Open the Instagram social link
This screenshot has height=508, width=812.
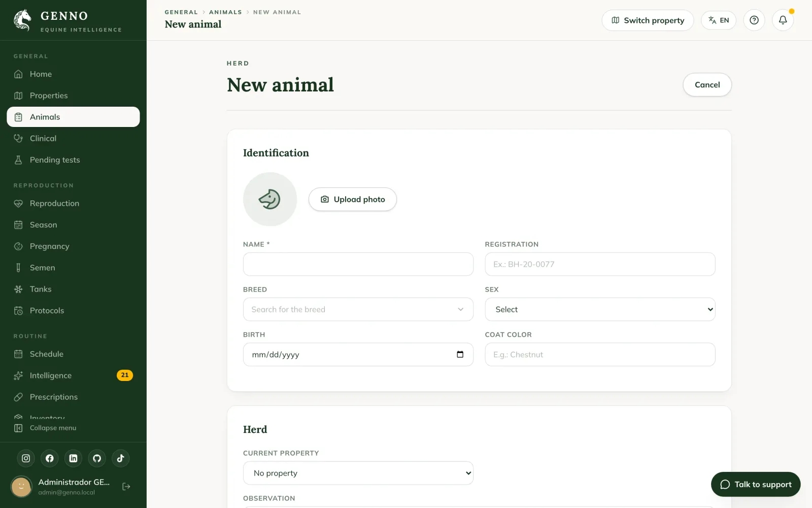[x=26, y=458]
